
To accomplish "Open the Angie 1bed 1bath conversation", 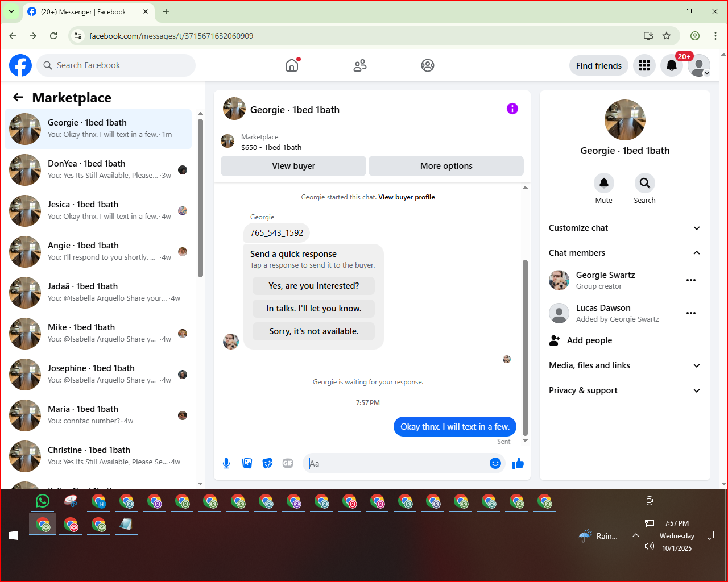I will (98, 252).
